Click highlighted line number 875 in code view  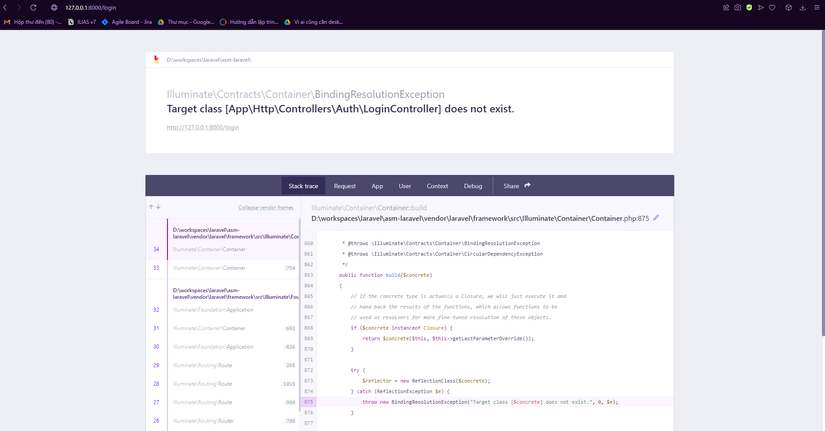308,402
